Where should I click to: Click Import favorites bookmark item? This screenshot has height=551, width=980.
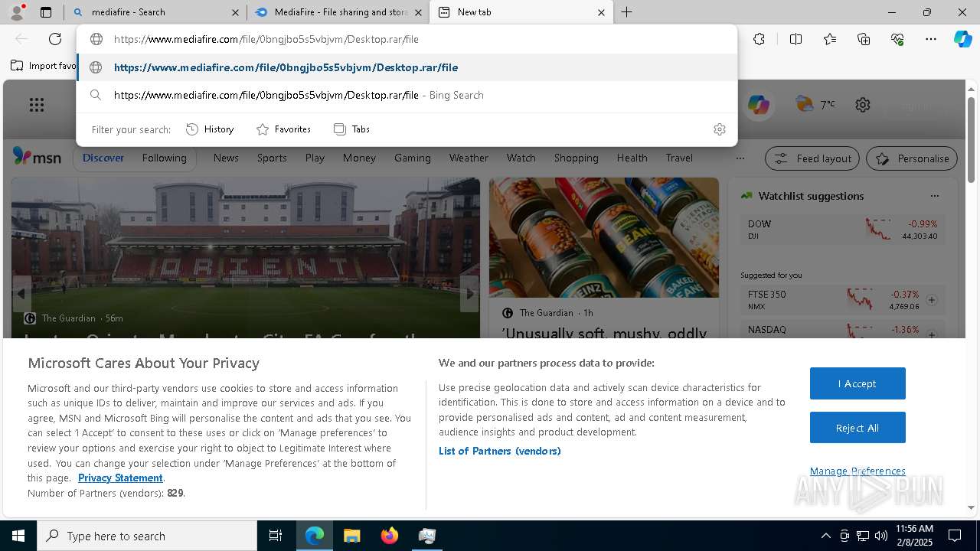(x=44, y=66)
